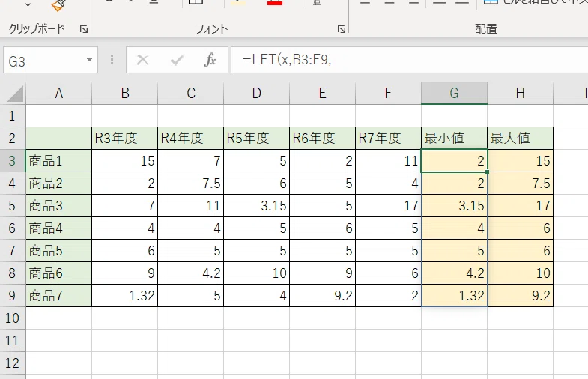Select column E header
This screenshot has width=588, height=379.
point(323,94)
